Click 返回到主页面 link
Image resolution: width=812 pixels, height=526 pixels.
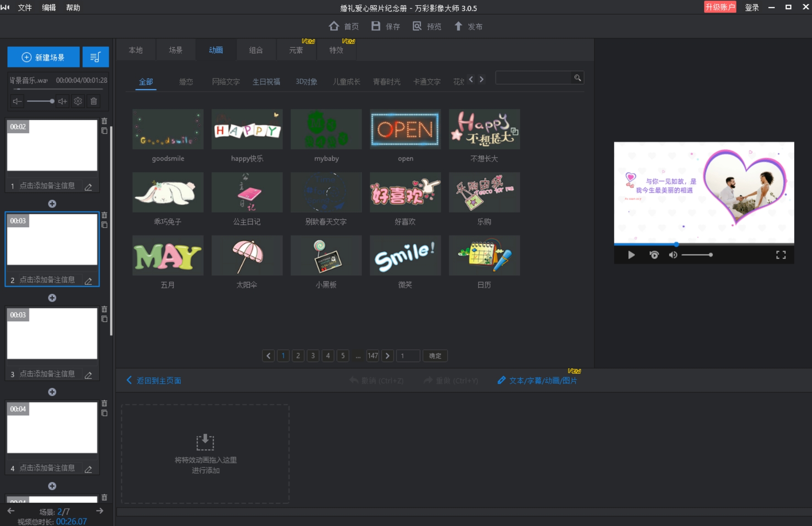(x=154, y=381)
